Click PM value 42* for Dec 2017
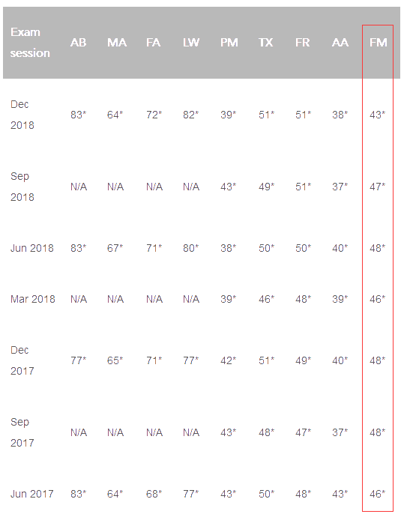Image resolution: width=407 pixels, height=532 pixels. [228, 360]
